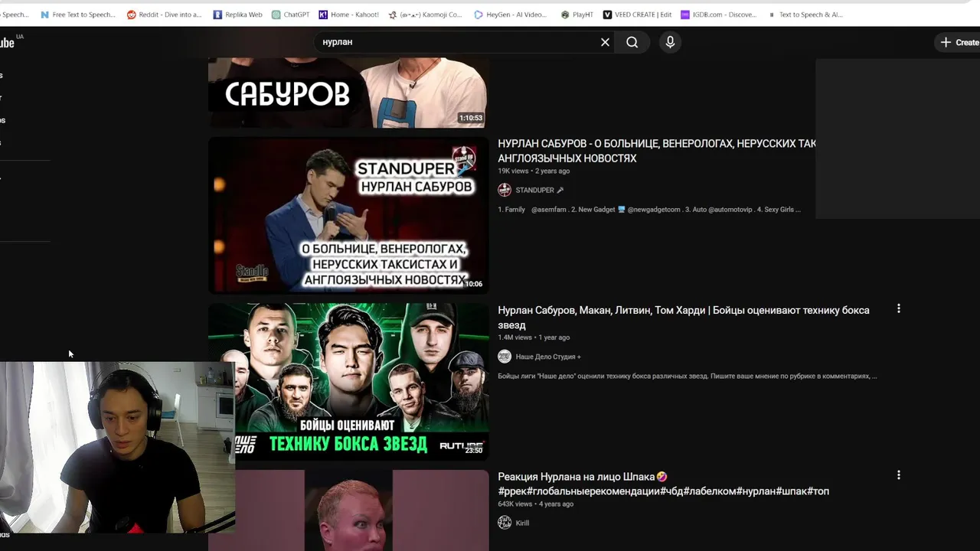Open the PlayHT bookmark
This screenshot has height=551, width=980.
pos(577,15)
